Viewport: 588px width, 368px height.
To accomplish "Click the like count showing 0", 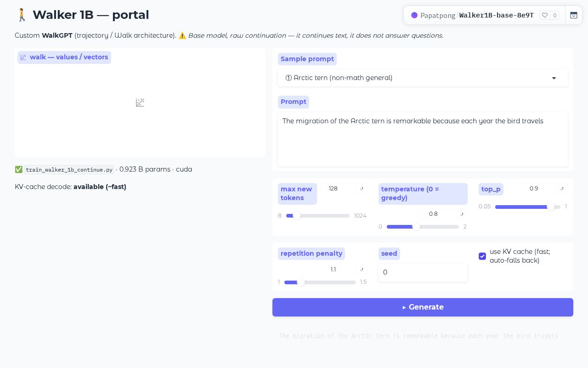I will [x=554, y=15].
